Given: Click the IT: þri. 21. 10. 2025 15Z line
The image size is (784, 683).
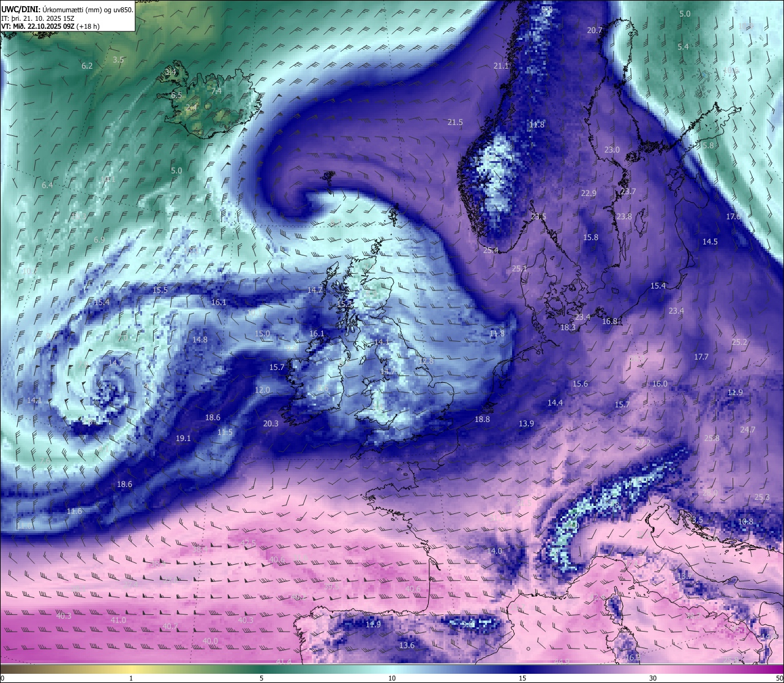Looking at the screenshot, I should tap(37, 18).
